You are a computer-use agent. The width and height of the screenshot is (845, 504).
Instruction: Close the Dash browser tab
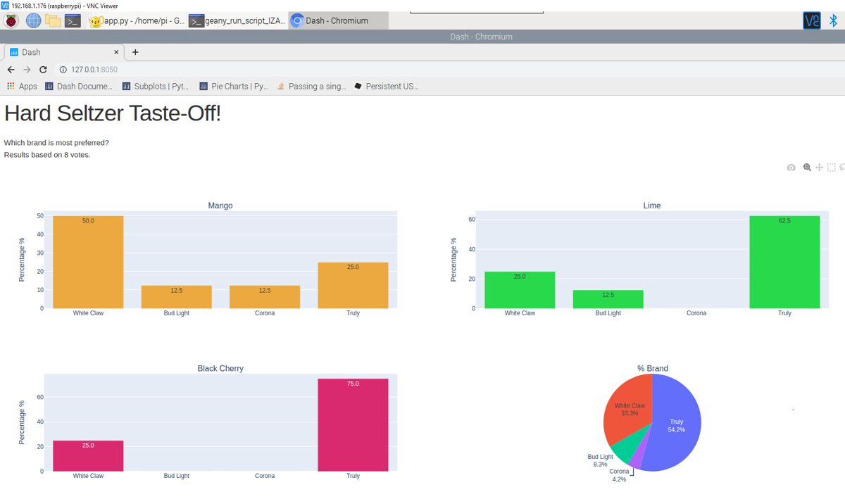[117, 52]
